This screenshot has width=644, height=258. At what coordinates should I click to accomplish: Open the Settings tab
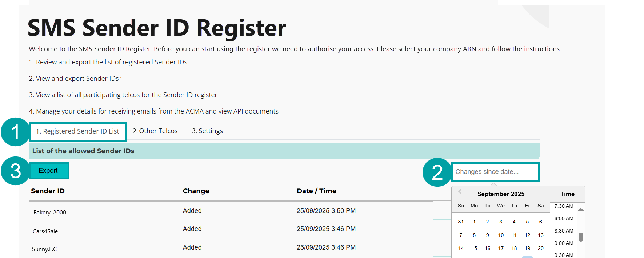pos(207,131)
